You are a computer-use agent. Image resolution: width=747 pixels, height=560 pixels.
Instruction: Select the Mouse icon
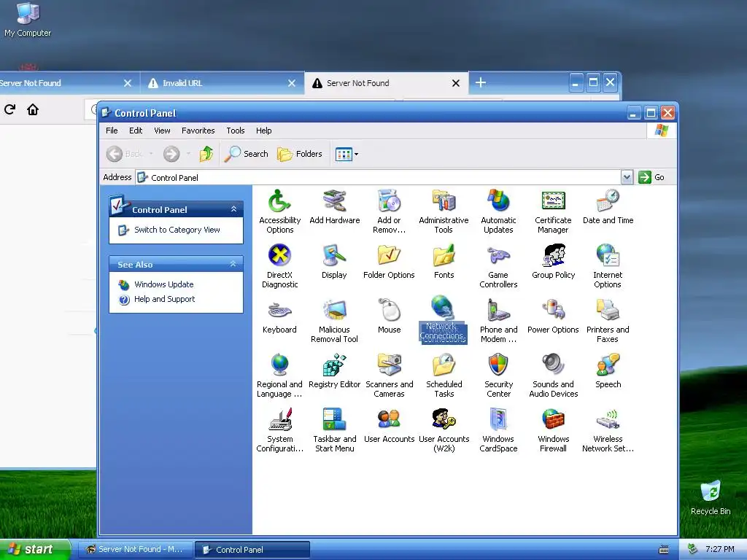point(390,316)
